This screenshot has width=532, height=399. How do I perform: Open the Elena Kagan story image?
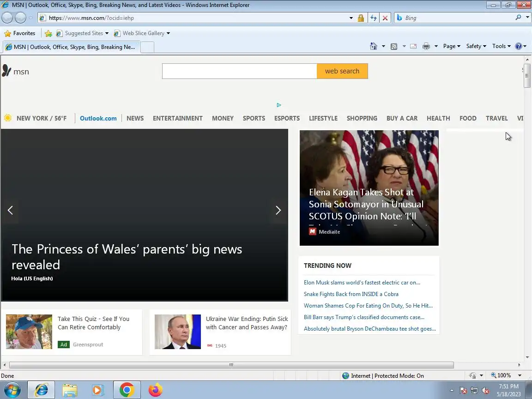click(369, 187)
